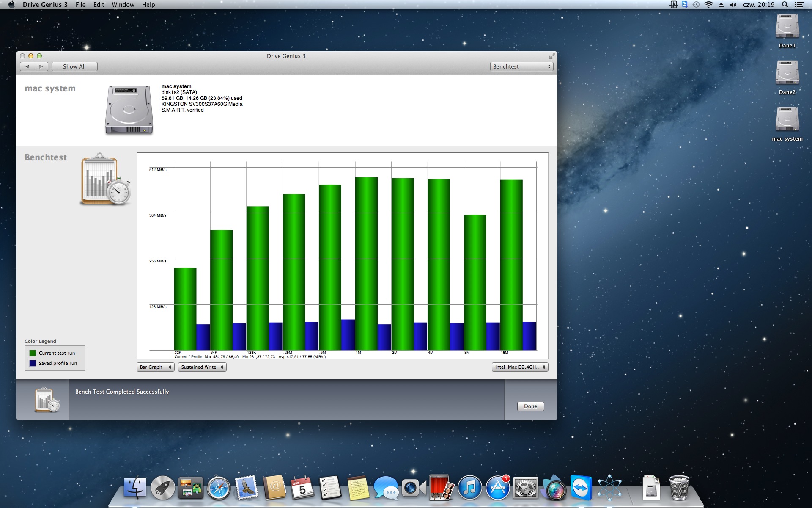Open App Store icon with badge
Screen dimensions: 812x508
point(497,488)
